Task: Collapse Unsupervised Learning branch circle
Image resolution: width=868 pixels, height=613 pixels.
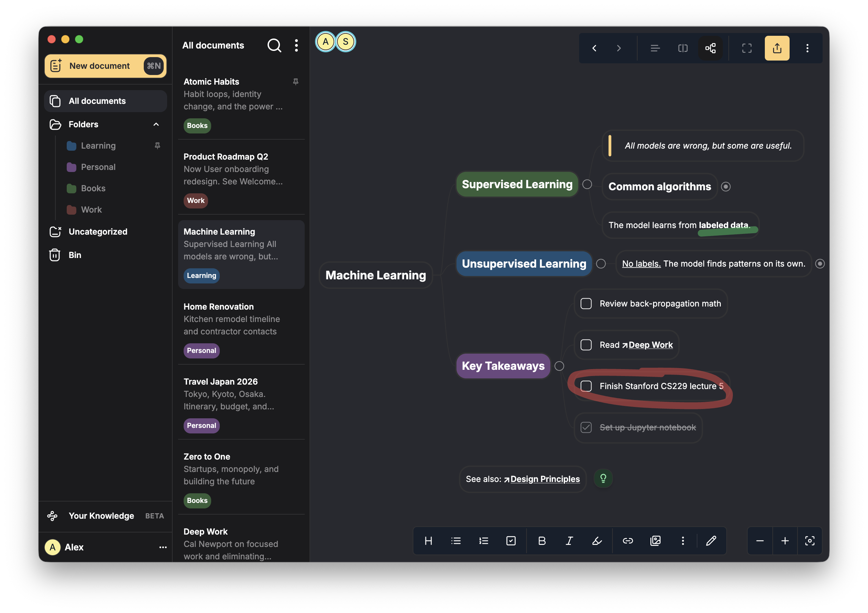Action: [601, 264]
